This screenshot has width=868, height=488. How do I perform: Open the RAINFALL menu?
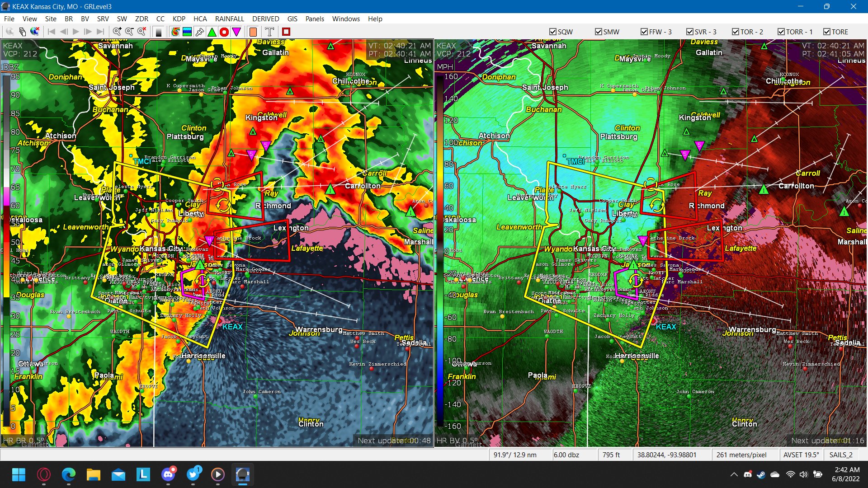(x=229, y=19)
